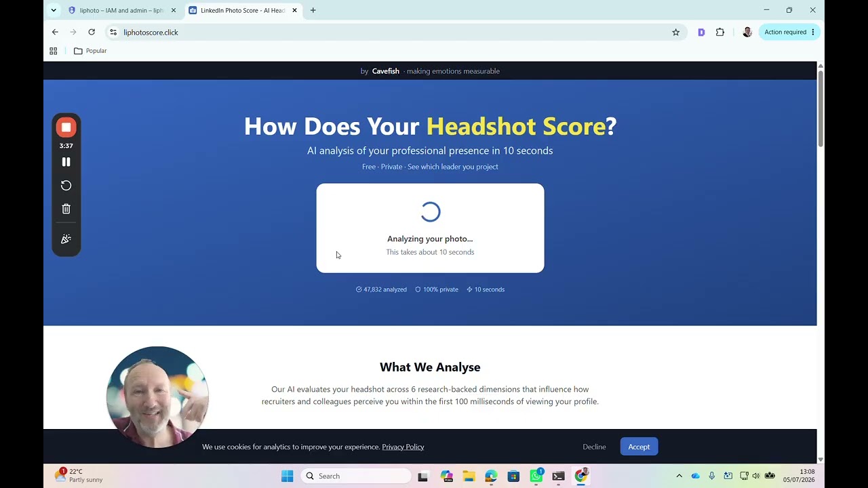
Task: Open the purple D extension
Action: 701,32
